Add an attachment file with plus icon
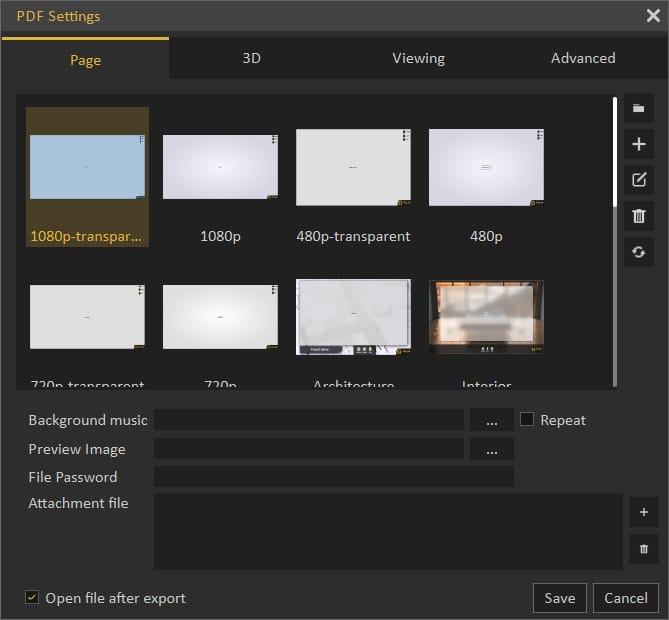The width and height of the screenshot is (669, 620). point(643,512)
